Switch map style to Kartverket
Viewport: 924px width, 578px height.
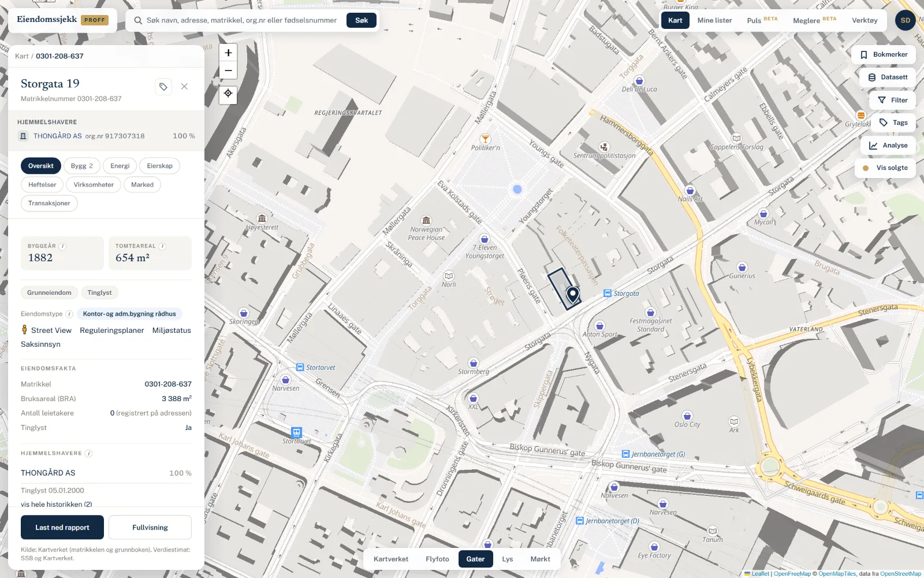[x=391, y=559]
